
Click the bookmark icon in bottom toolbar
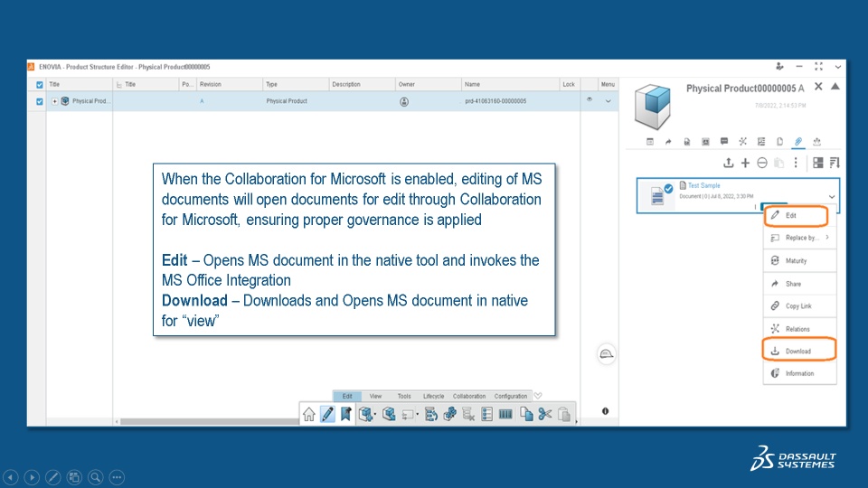coord(346,414)
